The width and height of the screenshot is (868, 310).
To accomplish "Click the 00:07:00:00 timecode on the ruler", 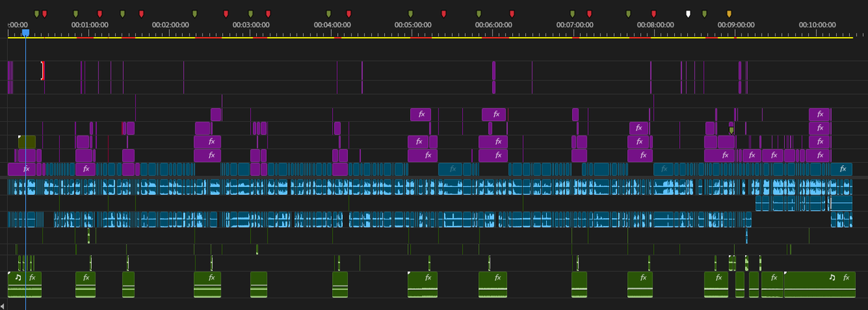I will click(x=575, y=24).
